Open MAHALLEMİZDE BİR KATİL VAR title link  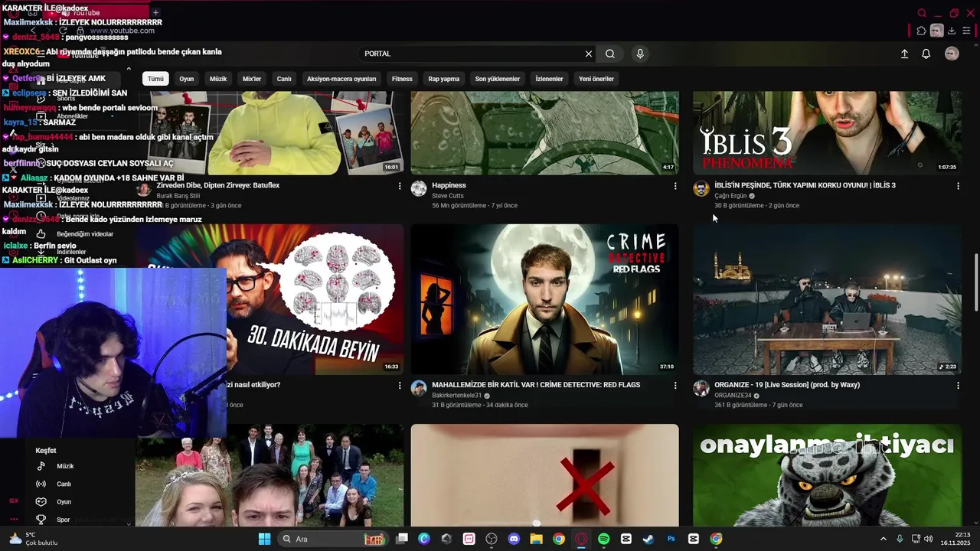(536, 385)
